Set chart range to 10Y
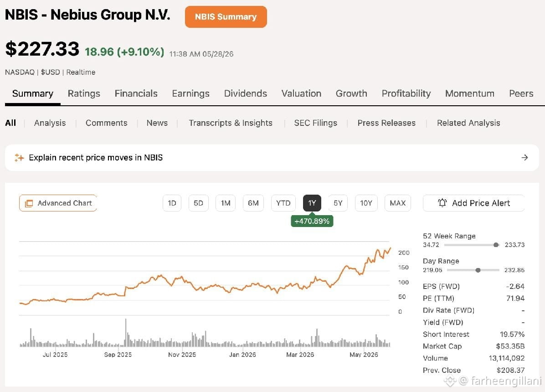545x392 pixels. pyautogui.click(x=366, y=203)
